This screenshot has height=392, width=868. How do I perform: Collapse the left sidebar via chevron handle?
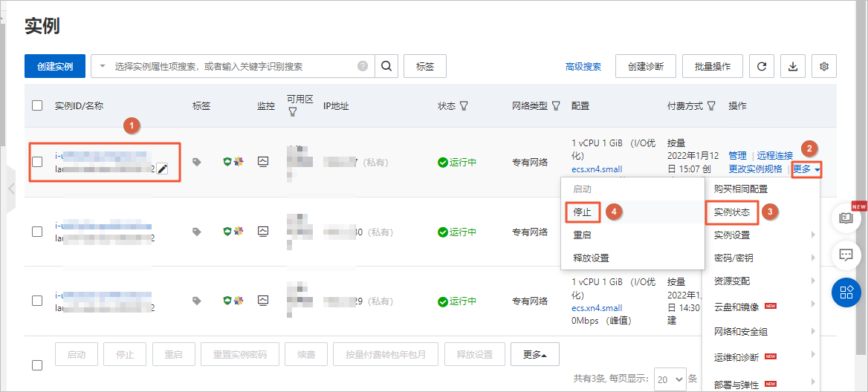click(11, 189)
